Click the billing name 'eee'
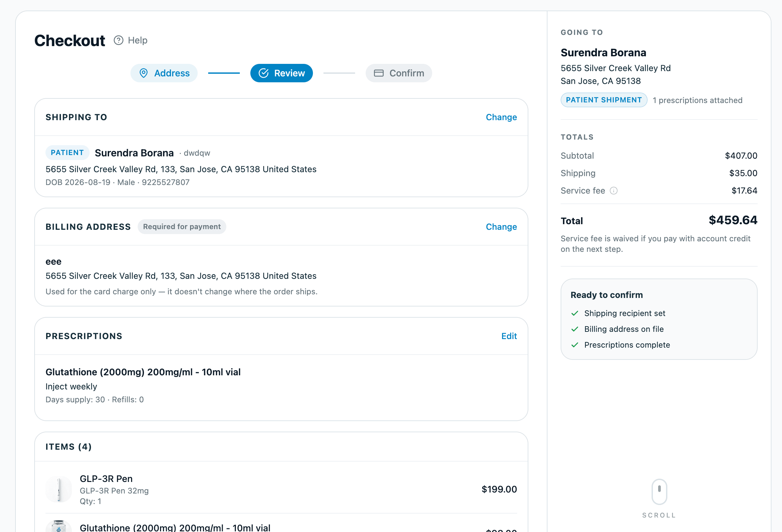 (53, 262)
